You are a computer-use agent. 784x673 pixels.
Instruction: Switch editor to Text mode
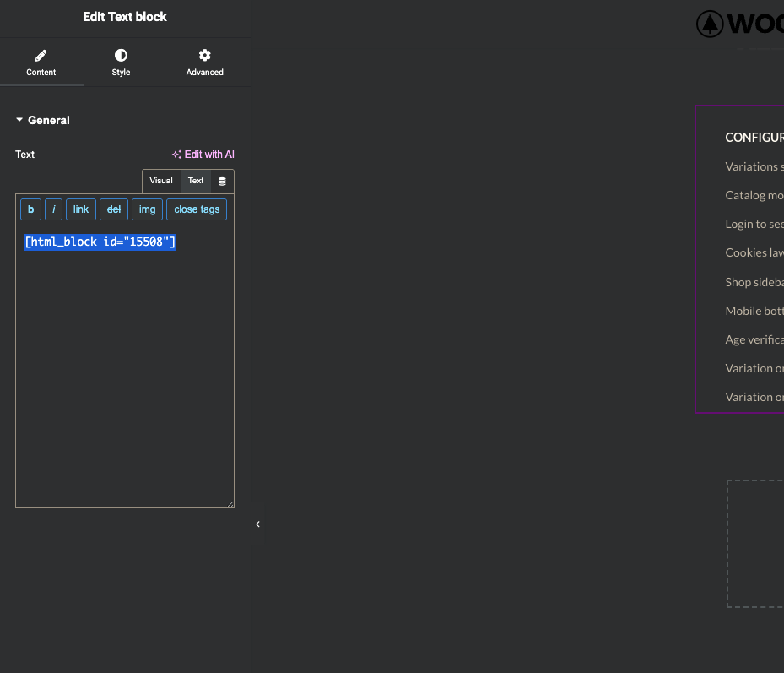pos(196,181)
